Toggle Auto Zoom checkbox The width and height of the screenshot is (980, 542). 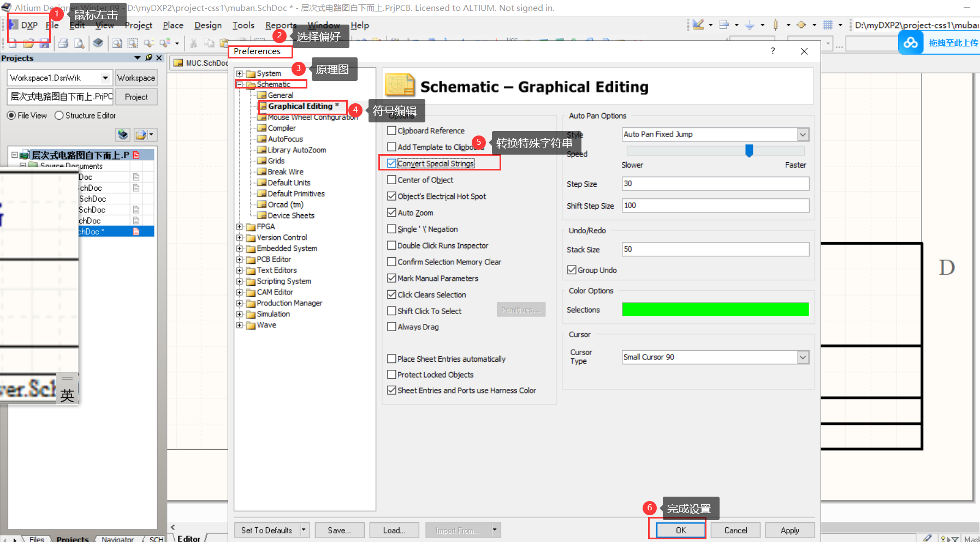(391, 213)
